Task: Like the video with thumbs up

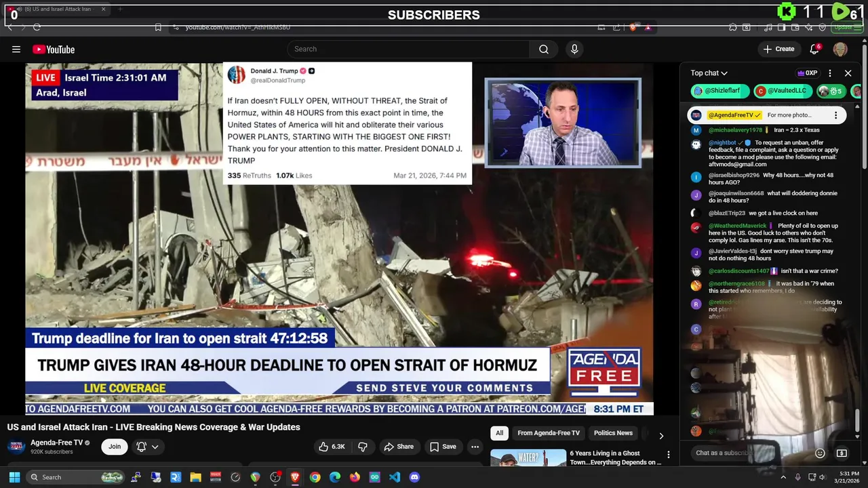Action: tap(332, 447)
